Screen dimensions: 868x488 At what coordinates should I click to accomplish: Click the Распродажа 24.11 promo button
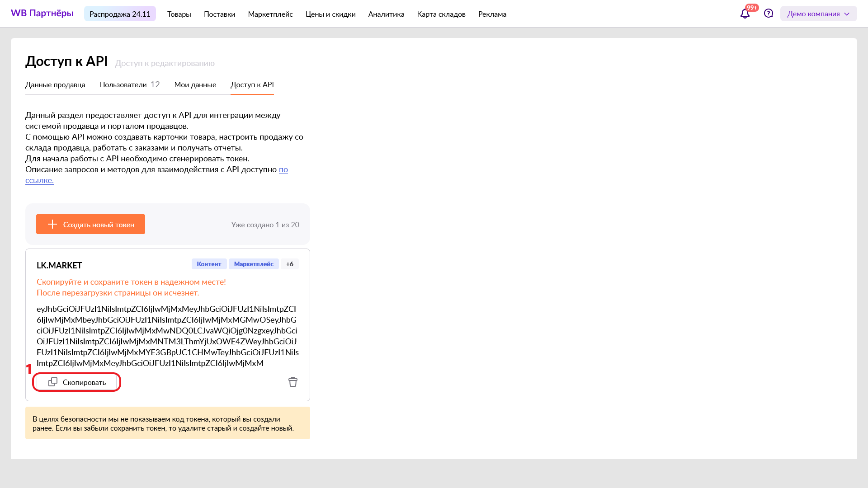click(x=120, y=14)
